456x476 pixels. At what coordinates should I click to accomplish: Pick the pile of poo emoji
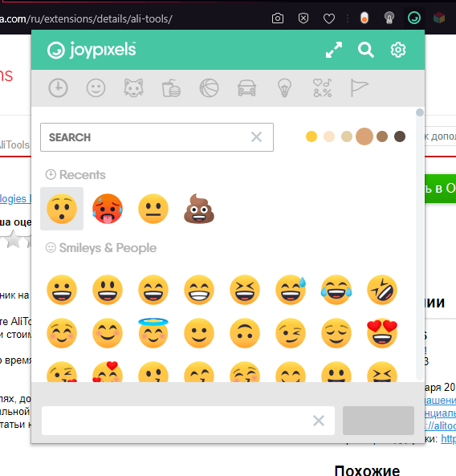coord(199,209)
